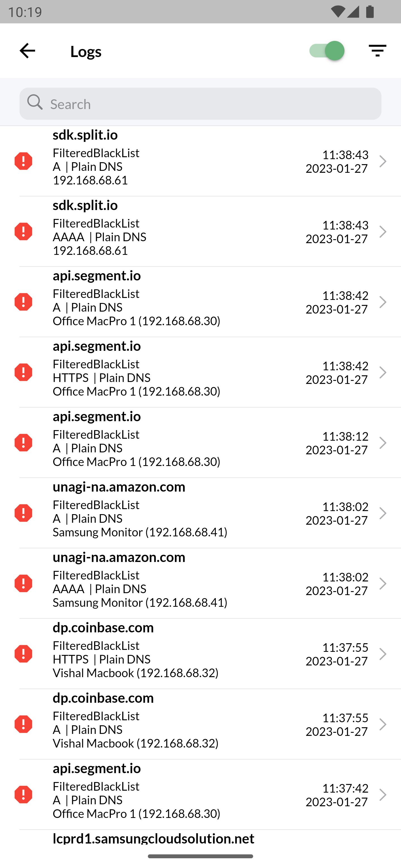
Task: Tap the search magnifier icon
Action: tap(35, 102)
